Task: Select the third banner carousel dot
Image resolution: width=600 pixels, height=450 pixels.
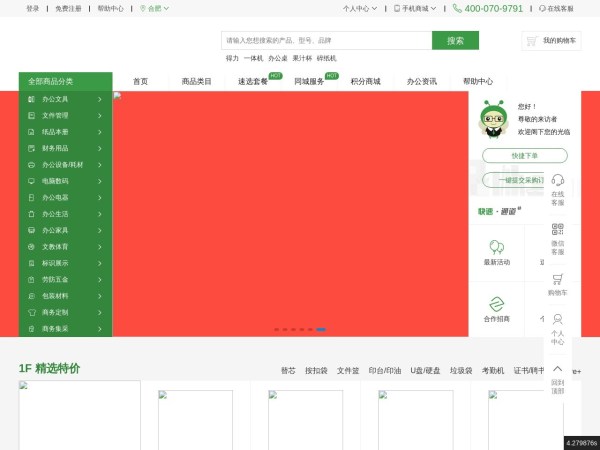Action: pyautogui.click(x=293, y=329)
